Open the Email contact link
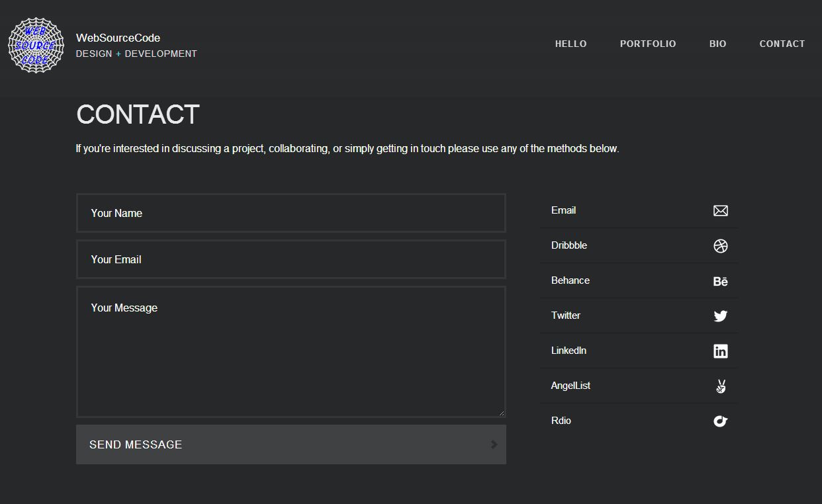The height and width of the screenshot is (504, 822). click(x=563, y=210)
